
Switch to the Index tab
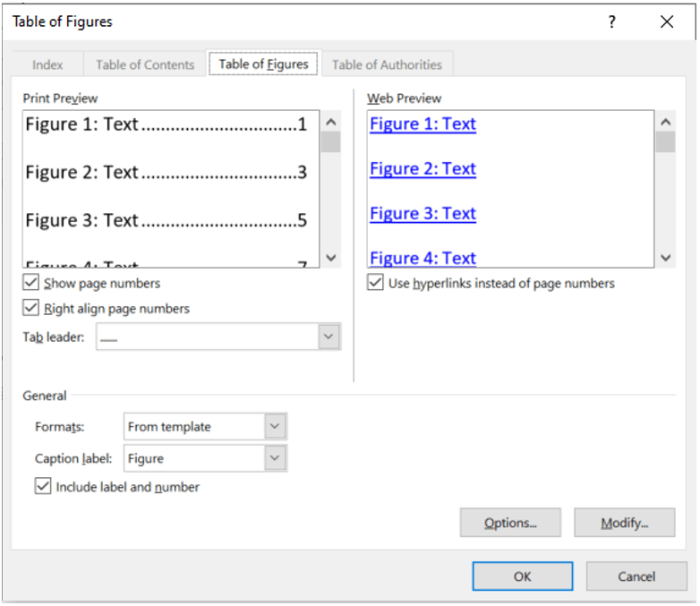point(47,64)
